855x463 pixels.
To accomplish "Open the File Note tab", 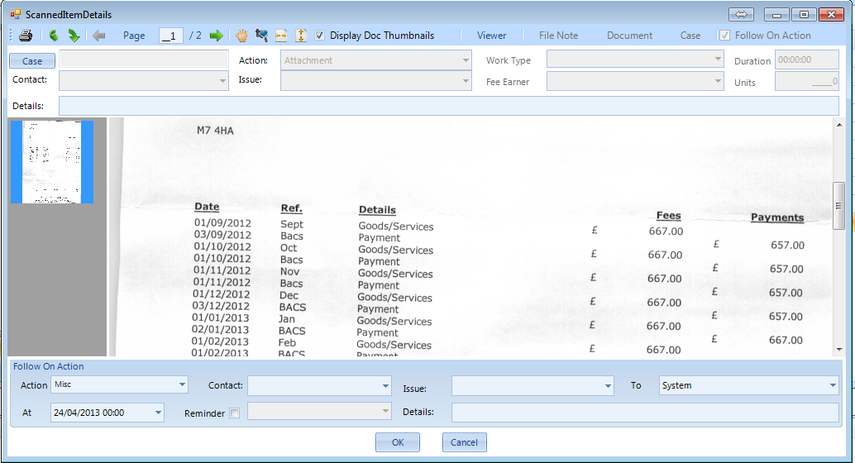I will (558, 35).
